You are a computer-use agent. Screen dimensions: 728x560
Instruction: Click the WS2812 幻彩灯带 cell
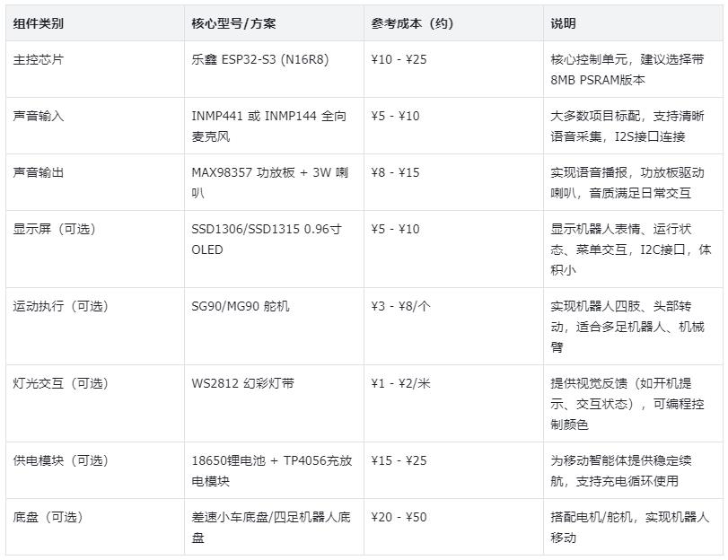point(274,404)
